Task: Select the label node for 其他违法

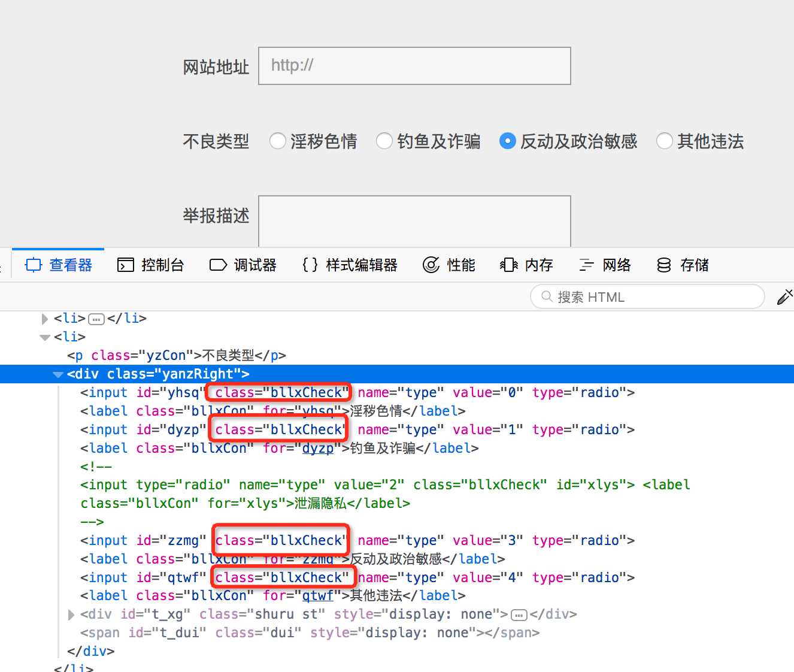Action: [273, 596]
